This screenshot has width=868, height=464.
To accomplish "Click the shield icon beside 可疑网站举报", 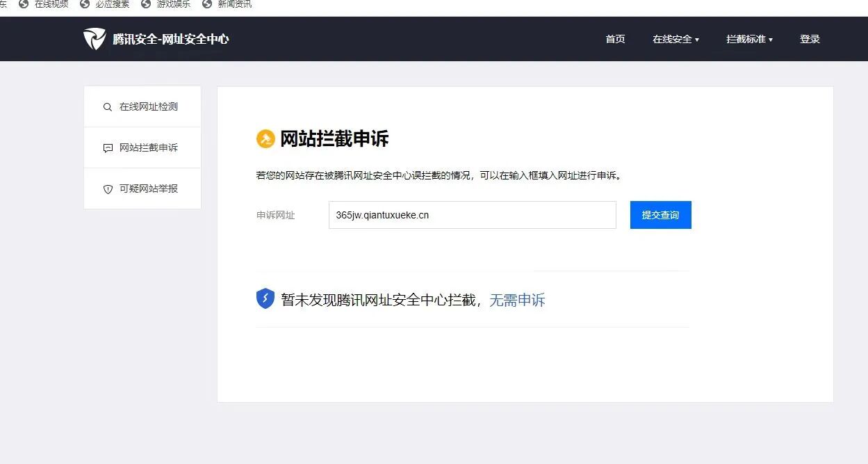I will [x=108, y=189].
